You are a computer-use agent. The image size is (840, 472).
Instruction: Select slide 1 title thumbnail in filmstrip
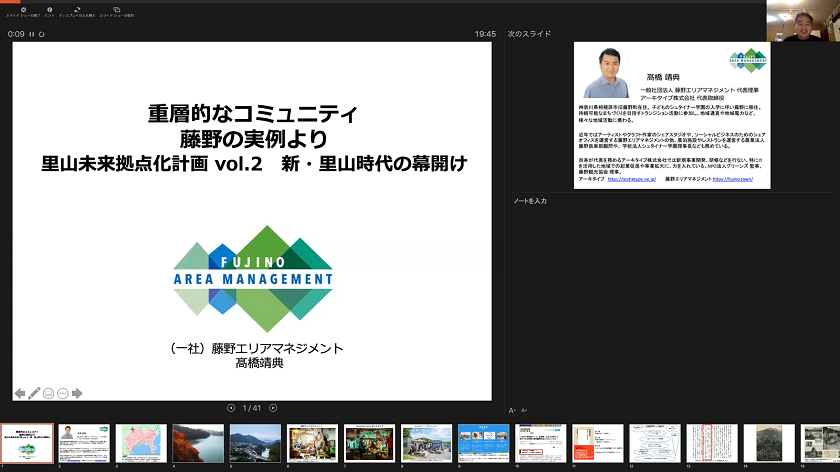point(27,443)
